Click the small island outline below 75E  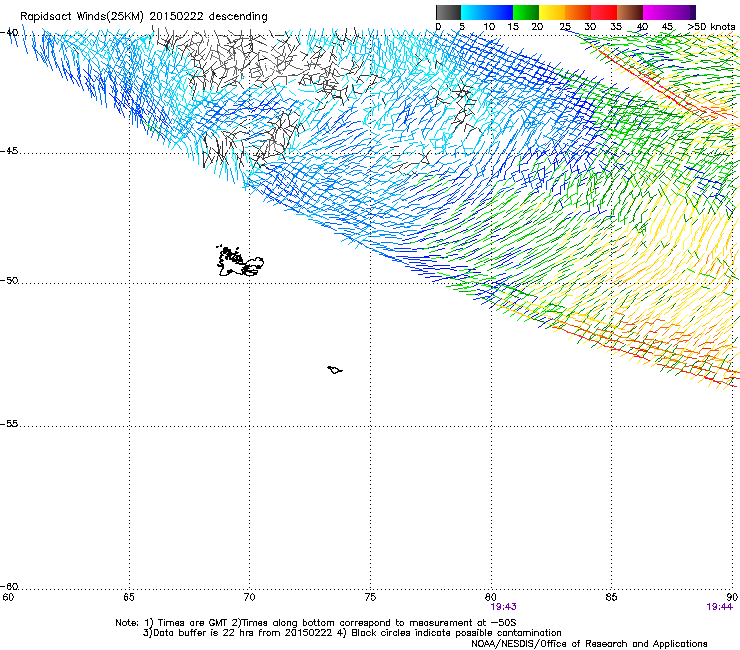point(335,370)
